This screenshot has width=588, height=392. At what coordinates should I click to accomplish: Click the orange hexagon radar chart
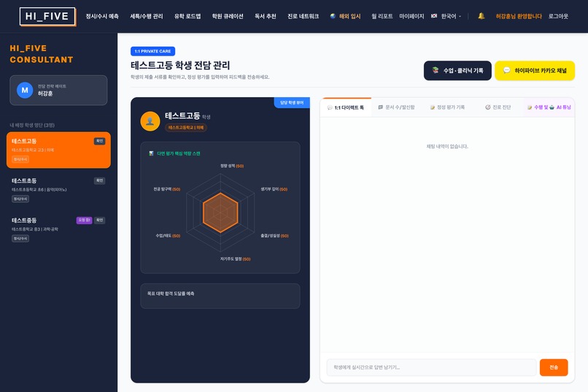click(220, 212)
